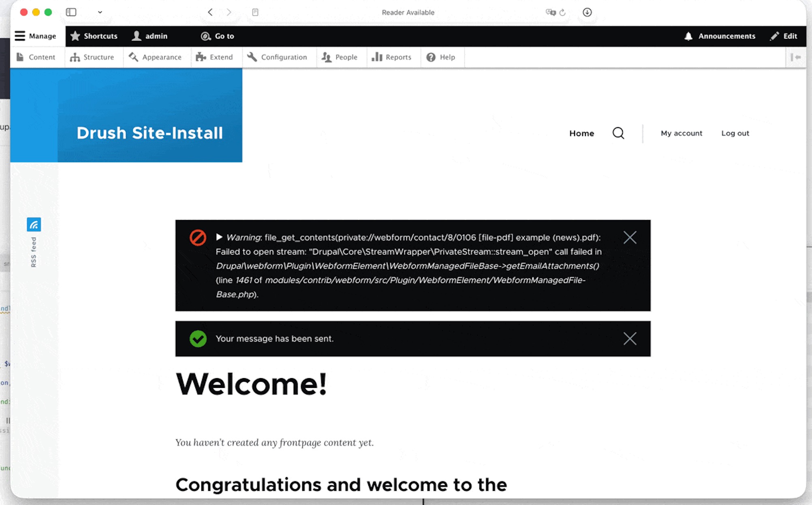Expand the warning message details triangle
This screenshot has height=505, width=812.
coord(219,237)
